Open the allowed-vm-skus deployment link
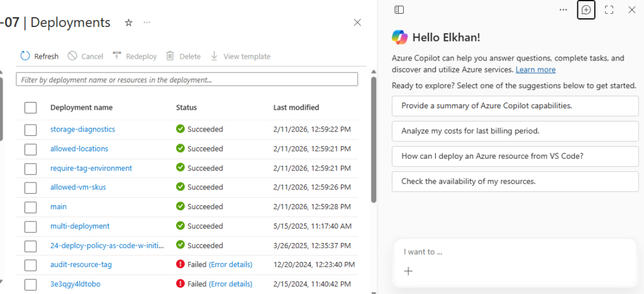The height and width of the screenshot is (294, 644). click(74, 187)
